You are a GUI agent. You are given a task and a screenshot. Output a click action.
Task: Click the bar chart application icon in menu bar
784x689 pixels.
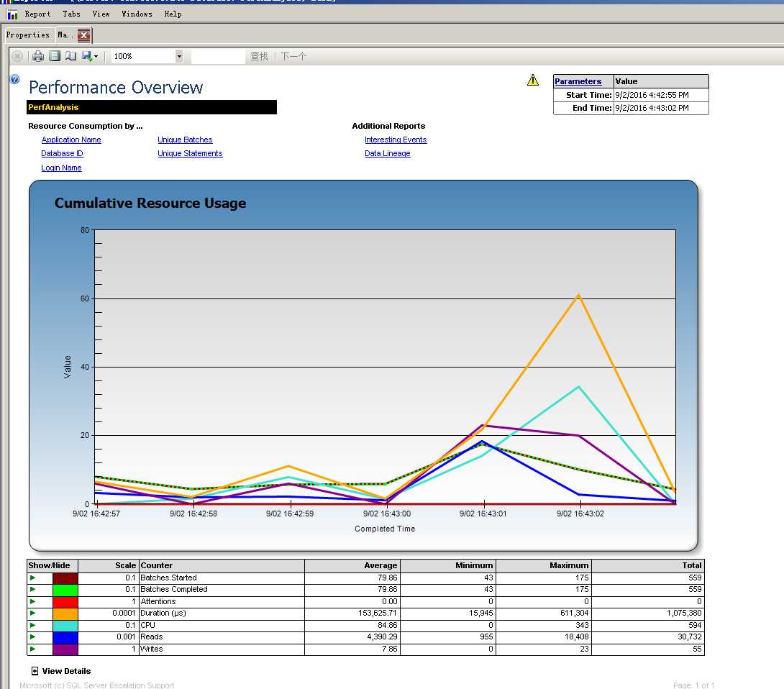pyautogui.click(x=12, y=14)
